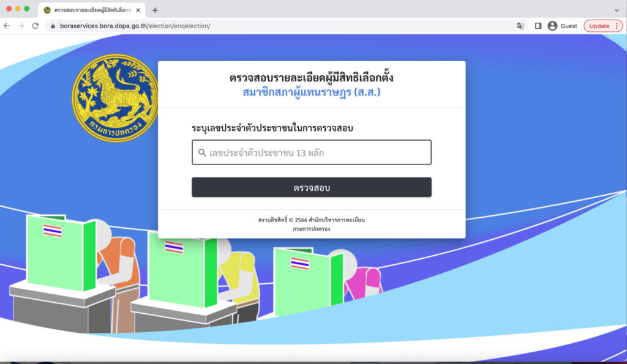Reload the current page

pyautogui.click(x=36, y=26)
